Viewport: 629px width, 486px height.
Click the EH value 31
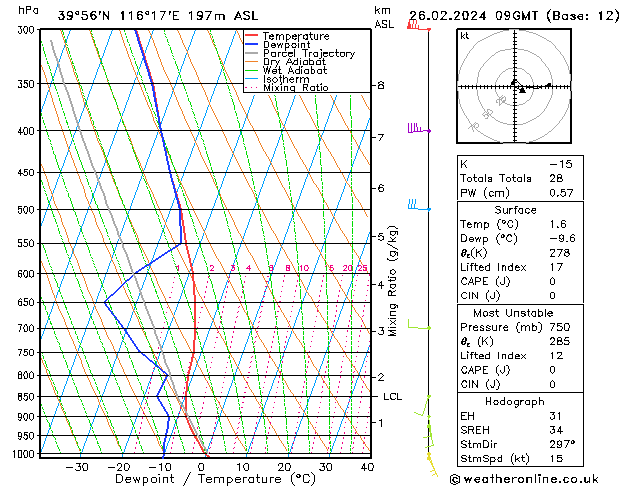(556, 416)
